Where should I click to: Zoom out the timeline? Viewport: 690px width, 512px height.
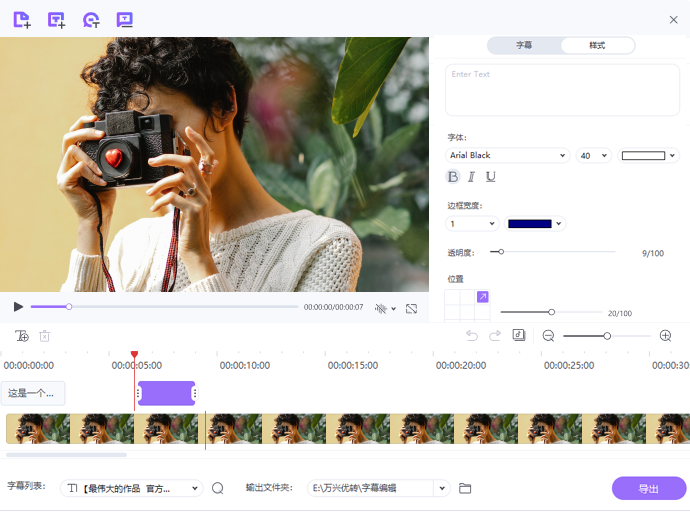[x=548, y=336]
